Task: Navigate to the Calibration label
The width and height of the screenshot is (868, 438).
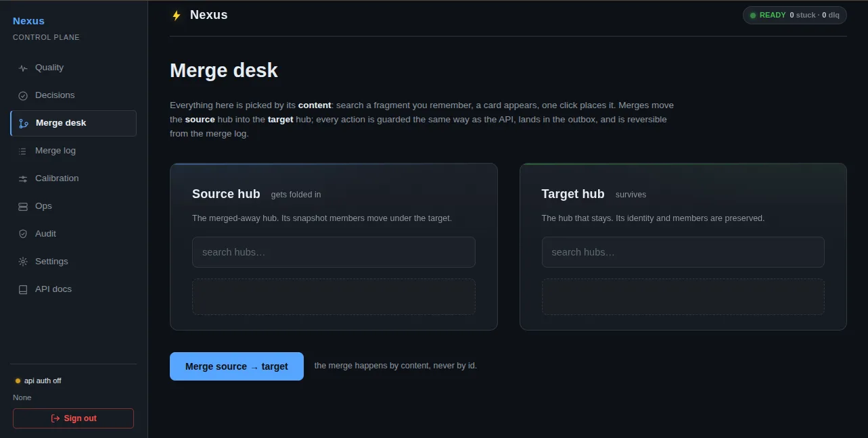Action: pyautogui.click(x=57, y=178)
